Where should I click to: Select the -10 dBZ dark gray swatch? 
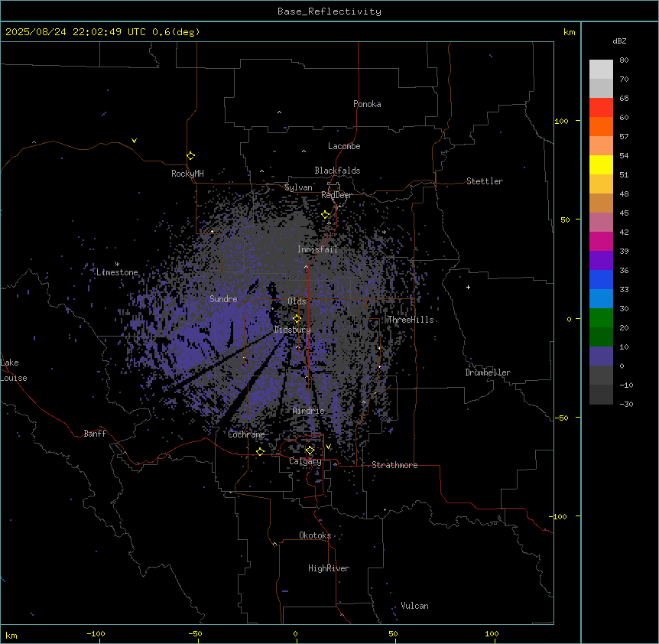coord(601,376)
